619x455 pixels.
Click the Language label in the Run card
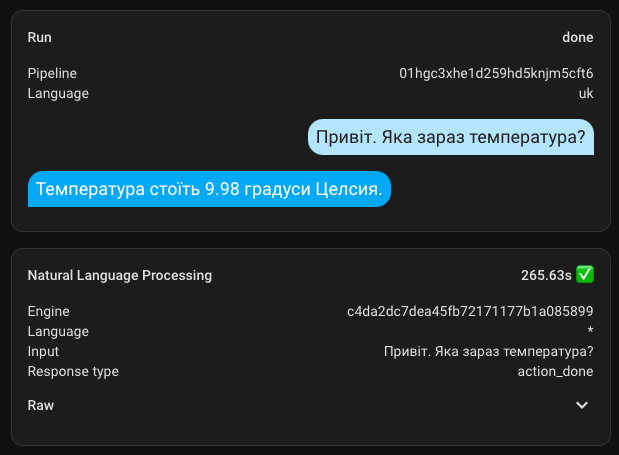pyautogui.click(x=58, y=93)
